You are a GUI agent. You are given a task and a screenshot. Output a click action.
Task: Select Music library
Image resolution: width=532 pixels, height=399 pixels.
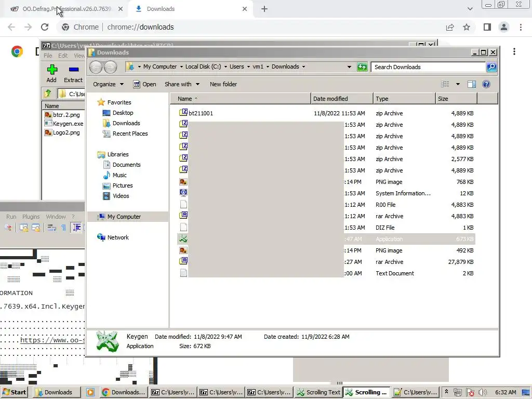pyautogui.click(x=115, y=175)
